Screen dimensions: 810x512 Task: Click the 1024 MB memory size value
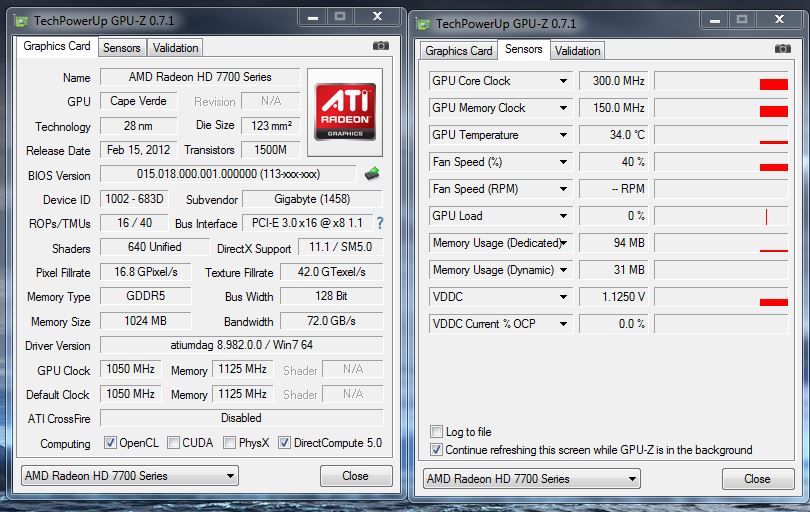click(x=145, y=321)
